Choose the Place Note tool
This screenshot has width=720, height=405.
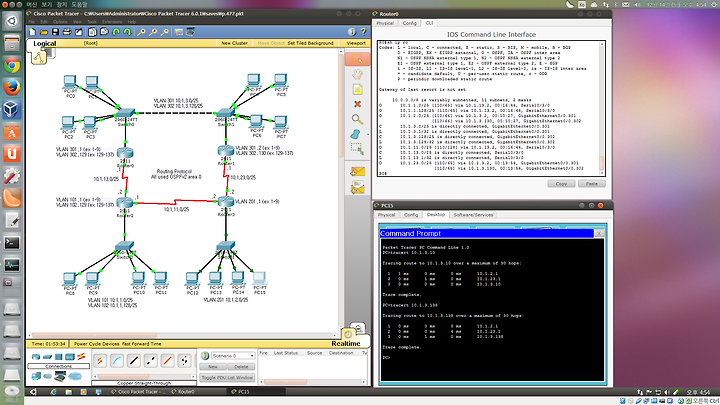[357, 89]
